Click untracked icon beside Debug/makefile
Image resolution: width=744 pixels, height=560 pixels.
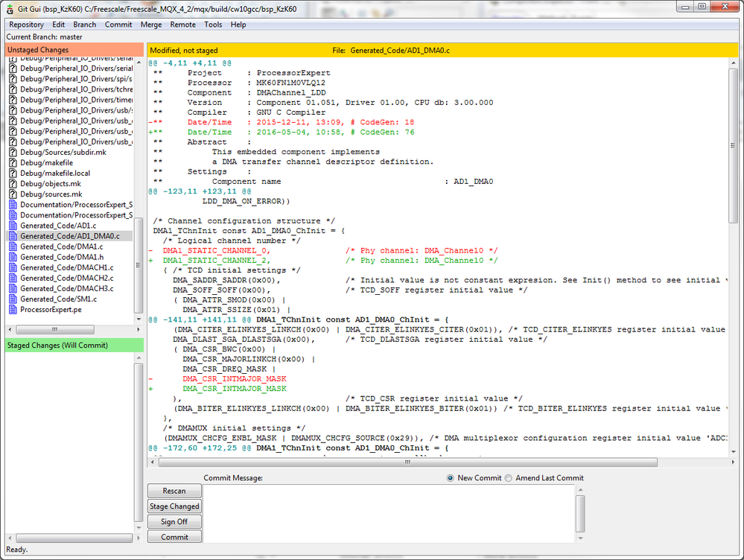(x=13, y=162)
